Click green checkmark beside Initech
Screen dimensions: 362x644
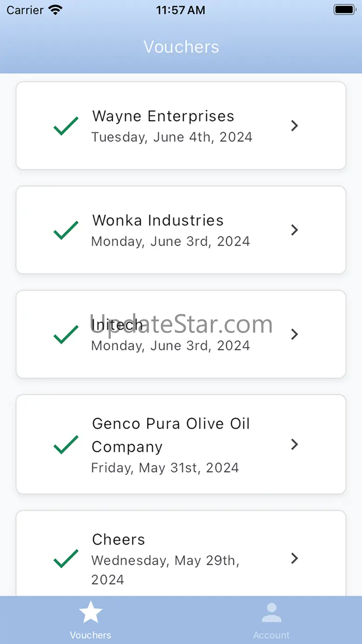point(66,334)
